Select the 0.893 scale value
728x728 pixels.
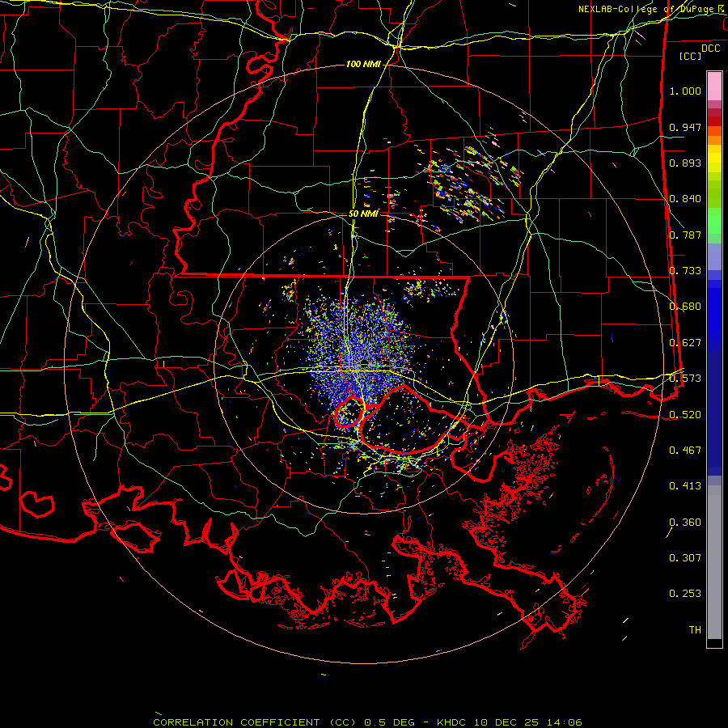tap(685, 163)
